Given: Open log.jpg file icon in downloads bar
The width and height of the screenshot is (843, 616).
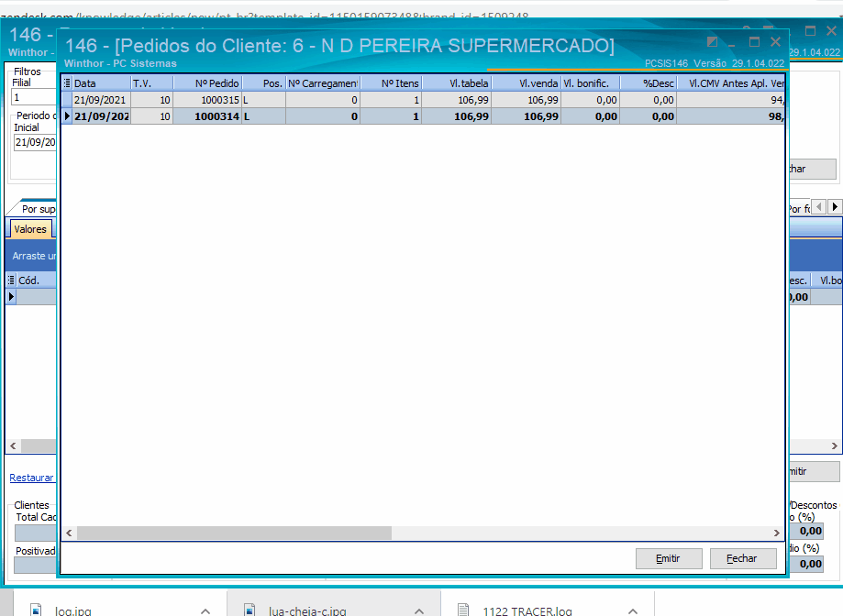Looking at the screenshot, I should [x=37, y=610].
